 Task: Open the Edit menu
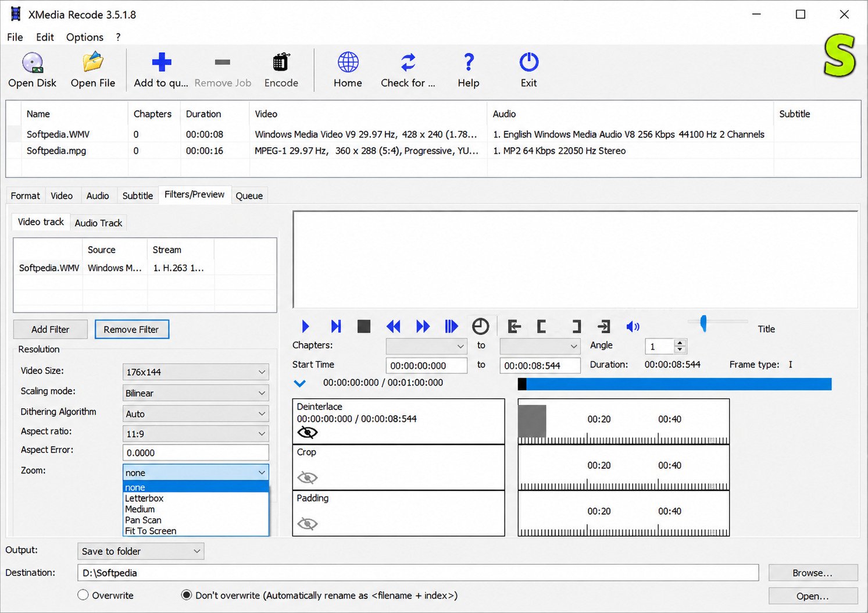coord(45,37)
